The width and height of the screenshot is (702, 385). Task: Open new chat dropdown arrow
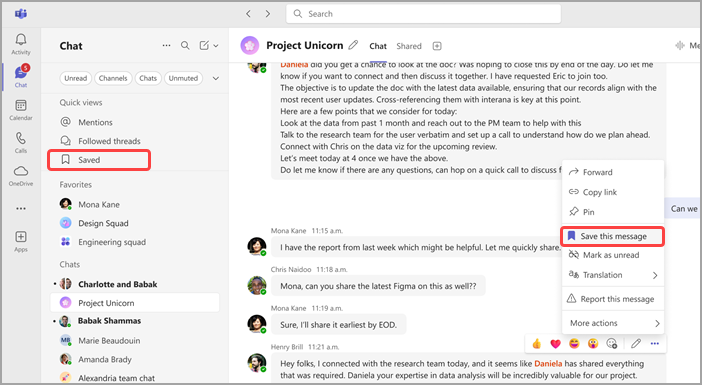tap(216, 46)
